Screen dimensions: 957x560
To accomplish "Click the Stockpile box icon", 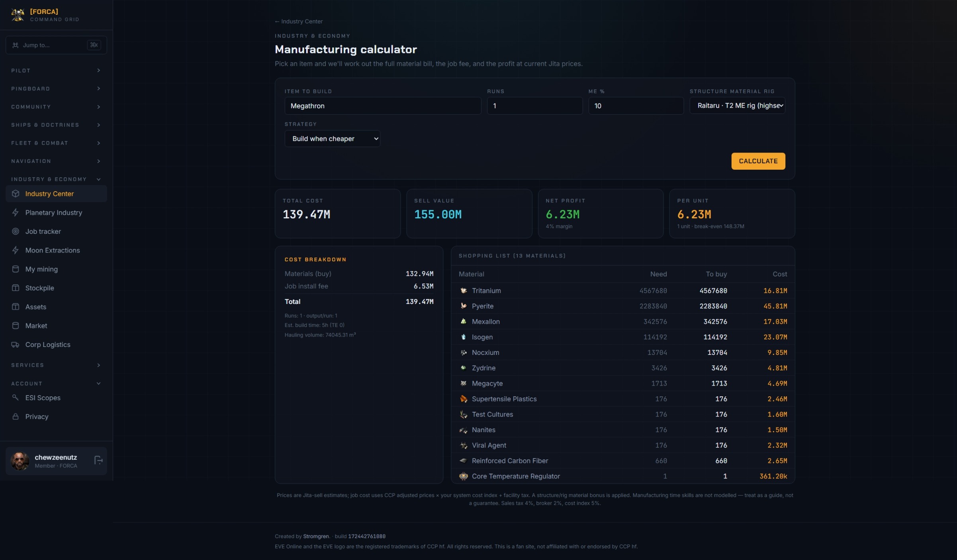I will coord(16,288).
